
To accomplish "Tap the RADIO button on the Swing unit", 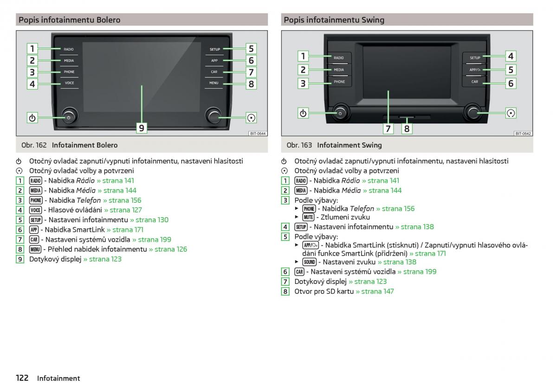I will point(339,58).
